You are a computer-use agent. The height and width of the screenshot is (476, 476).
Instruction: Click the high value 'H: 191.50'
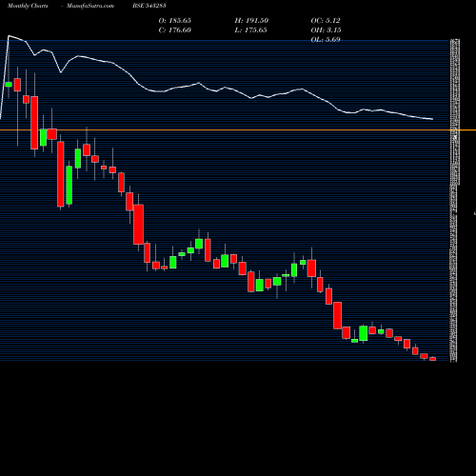pyautogui.click(x=251, y=21)
